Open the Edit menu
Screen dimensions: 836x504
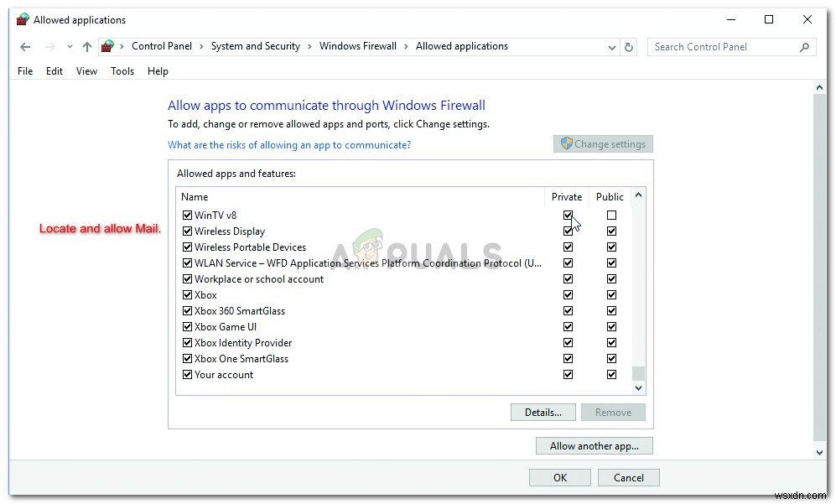point(55,71)
